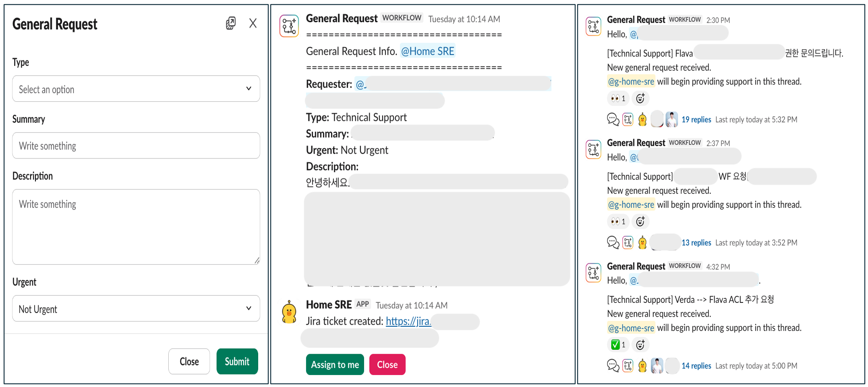The height and width of the screenshot is (387, 868).
Task: Open the Jira ticket hyperlink
Action: click(x=408, y=321)
